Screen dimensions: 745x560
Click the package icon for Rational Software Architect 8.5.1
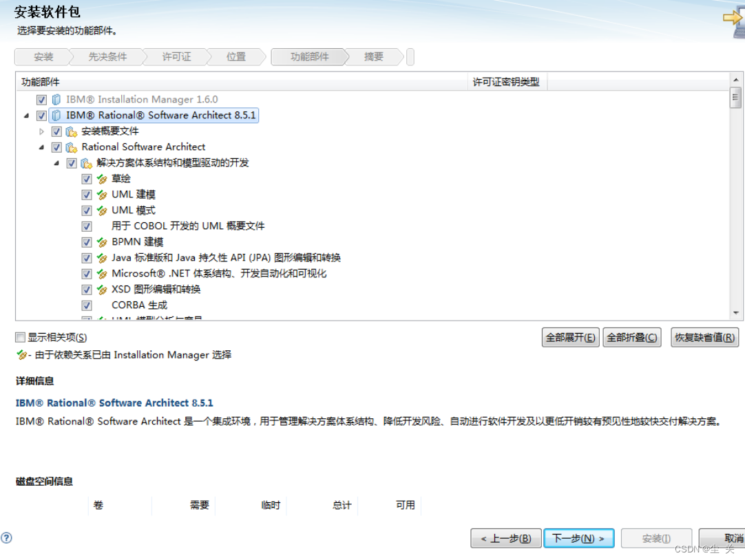pyautogui.click(x=56, y=115)
